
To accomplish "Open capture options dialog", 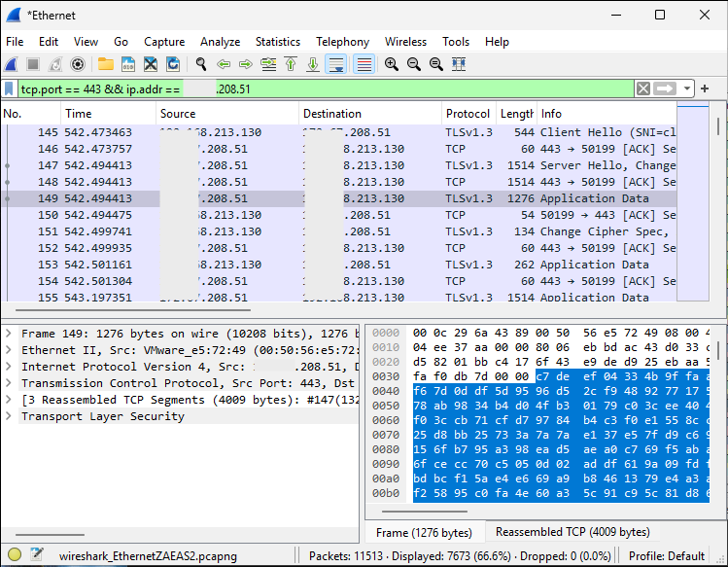I will (78, 64).
